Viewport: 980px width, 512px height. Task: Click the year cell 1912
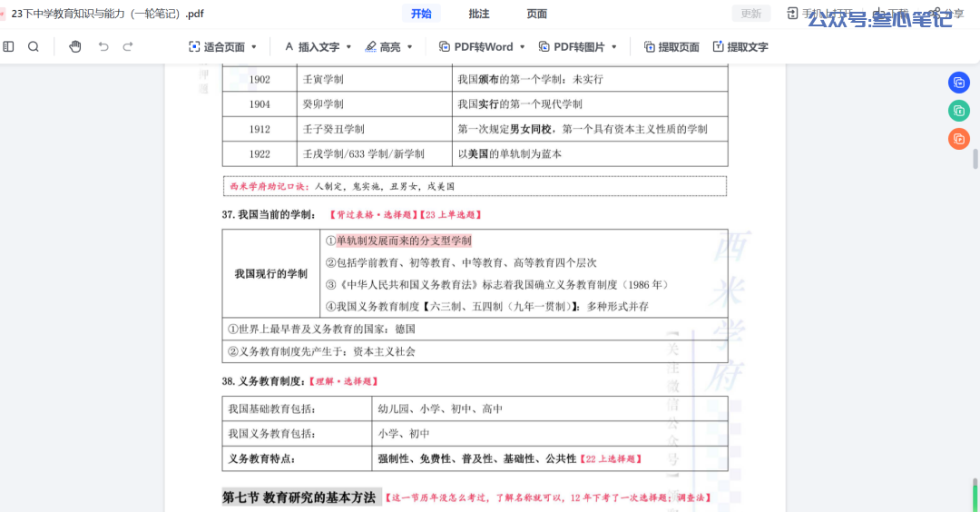[260, 130]
